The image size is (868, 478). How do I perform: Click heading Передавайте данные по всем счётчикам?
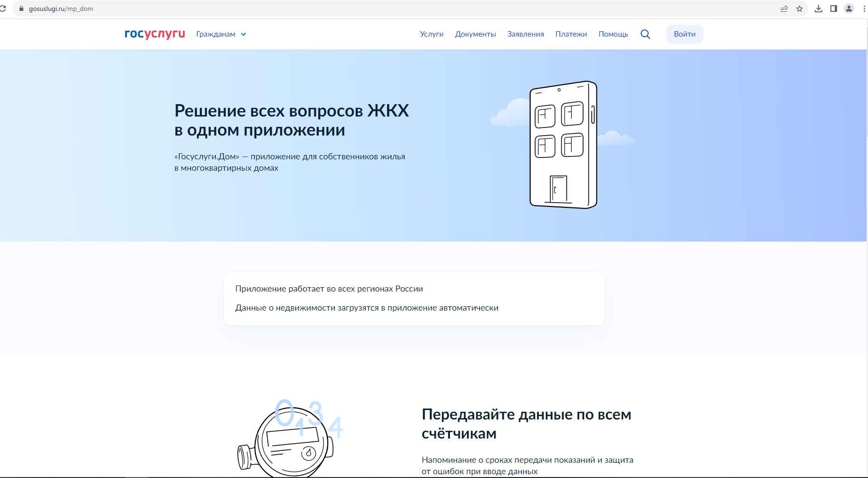[x=527, y=424]
